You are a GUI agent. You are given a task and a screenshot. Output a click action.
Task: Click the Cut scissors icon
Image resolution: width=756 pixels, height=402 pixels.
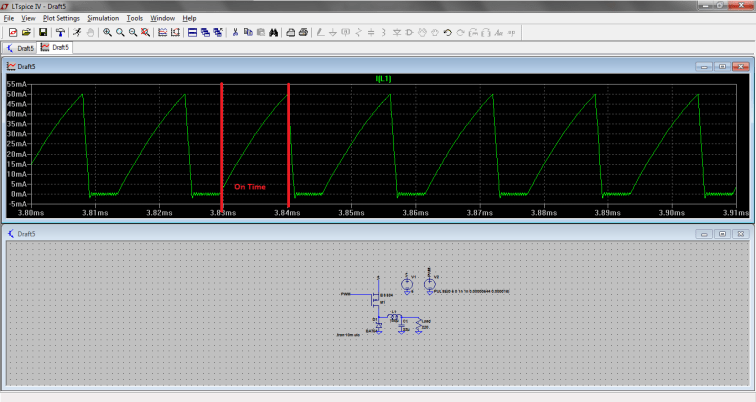(235, 32)
